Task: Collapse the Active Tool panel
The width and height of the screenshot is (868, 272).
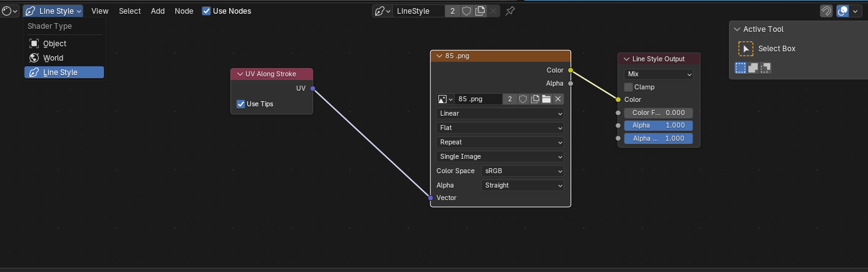Action: (738, 29)
